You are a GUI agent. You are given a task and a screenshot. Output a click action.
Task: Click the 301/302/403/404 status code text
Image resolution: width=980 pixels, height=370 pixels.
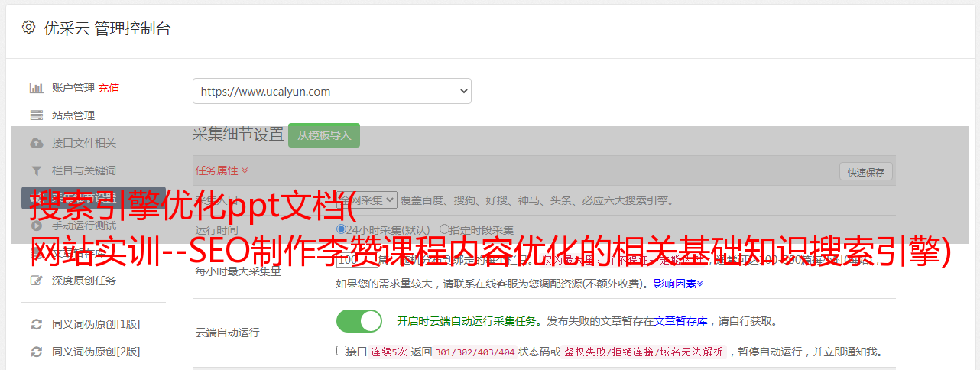click(x=474, y=352)
